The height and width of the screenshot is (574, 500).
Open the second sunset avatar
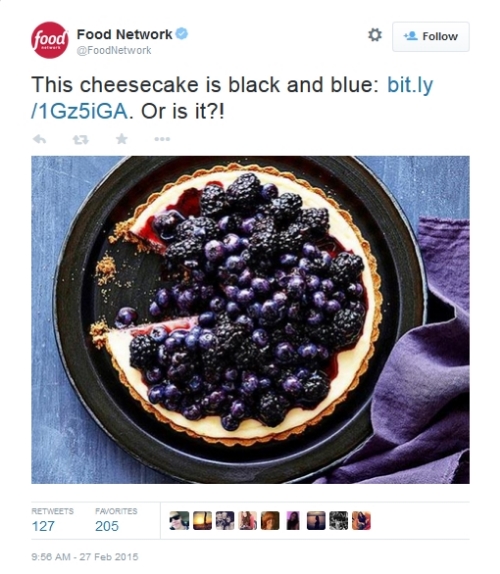pyautogui.click(x=202, y=521)
